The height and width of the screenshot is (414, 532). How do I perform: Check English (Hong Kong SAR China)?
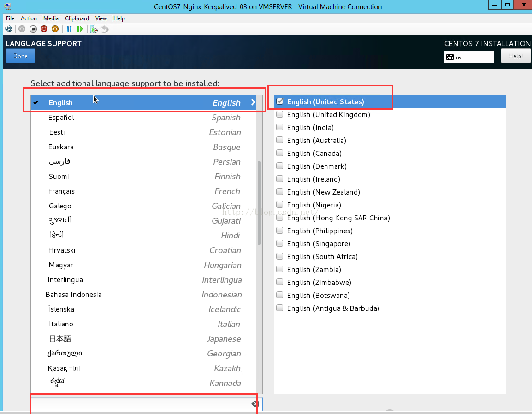(279, 217)
